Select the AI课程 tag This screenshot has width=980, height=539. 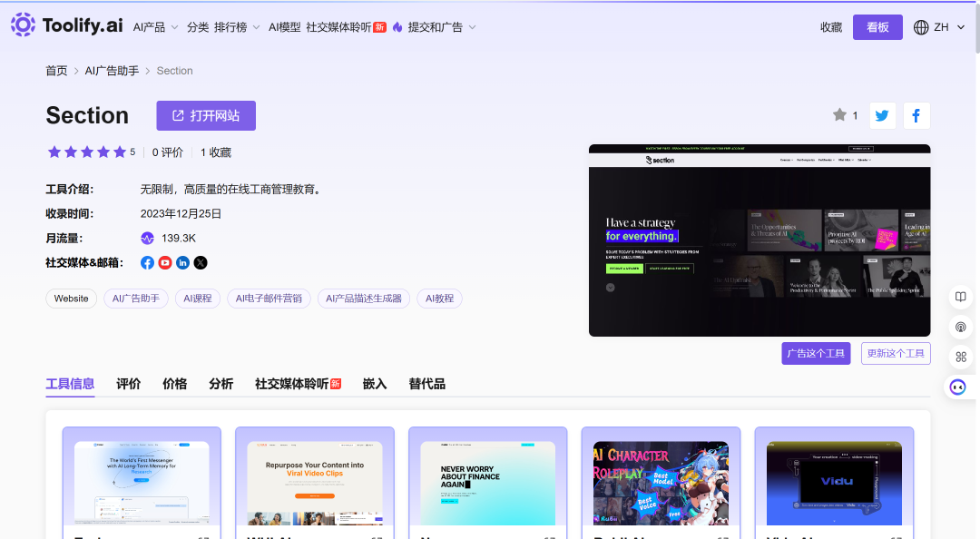pos(198,299)
